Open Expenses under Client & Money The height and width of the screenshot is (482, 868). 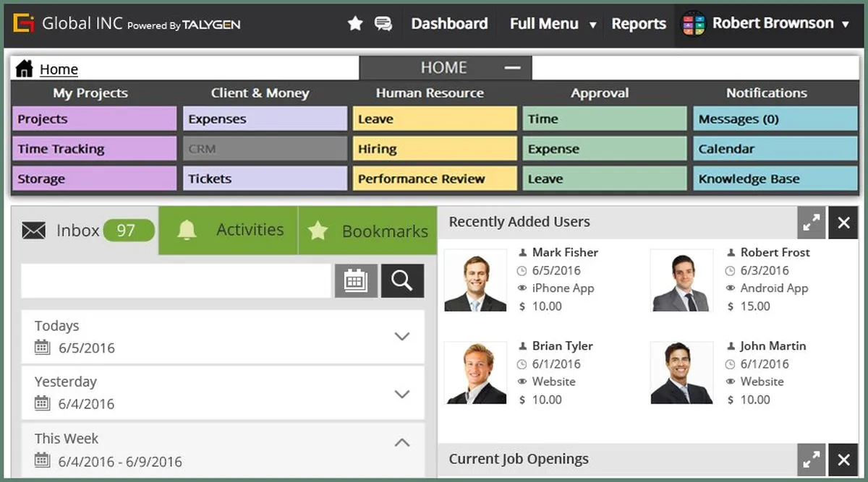[265, 119]
